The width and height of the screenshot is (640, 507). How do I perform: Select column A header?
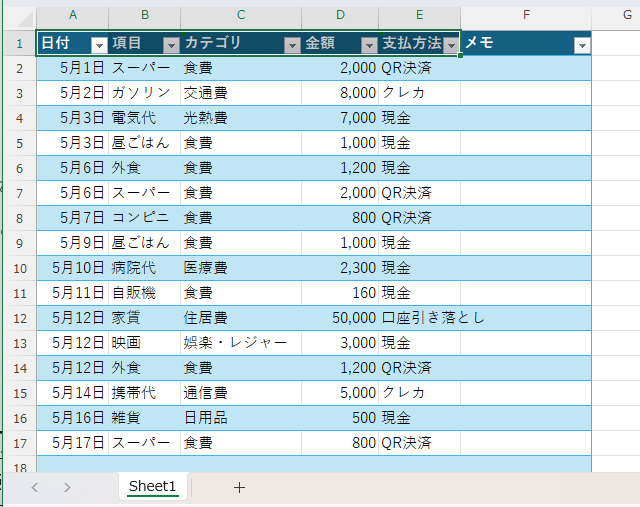(x=73, y=15)
